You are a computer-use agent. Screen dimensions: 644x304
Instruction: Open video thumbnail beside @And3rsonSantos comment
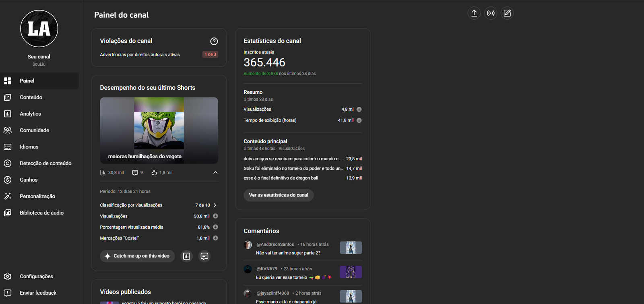click(351, 248)
